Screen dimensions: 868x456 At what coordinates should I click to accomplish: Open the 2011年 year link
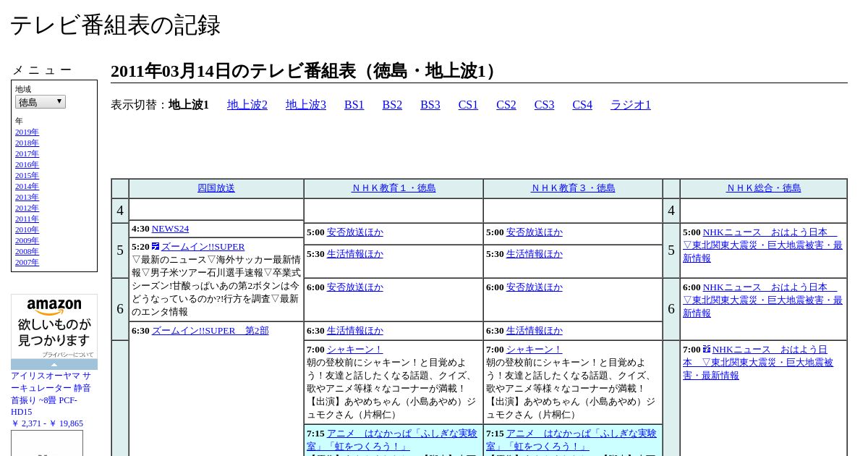click(27, 219)
